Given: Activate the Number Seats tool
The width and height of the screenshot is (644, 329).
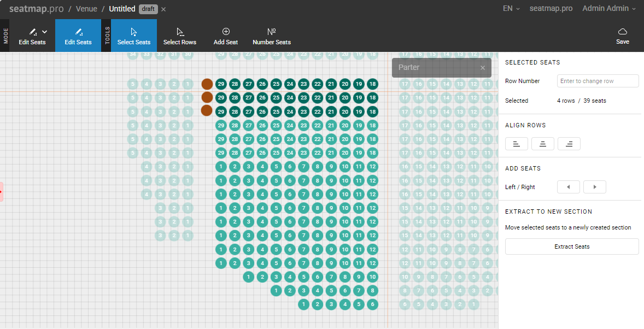Looking at the screenshot, I should tap(271, 36).
